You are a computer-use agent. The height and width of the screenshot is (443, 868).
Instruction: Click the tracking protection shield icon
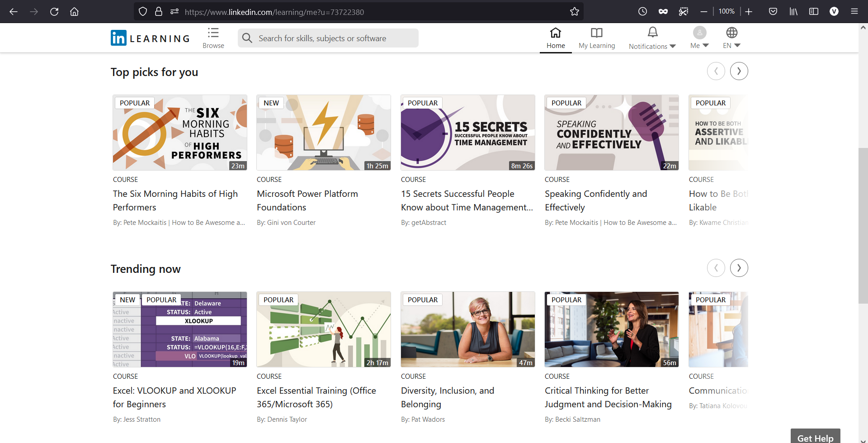[x=143, y=12]
